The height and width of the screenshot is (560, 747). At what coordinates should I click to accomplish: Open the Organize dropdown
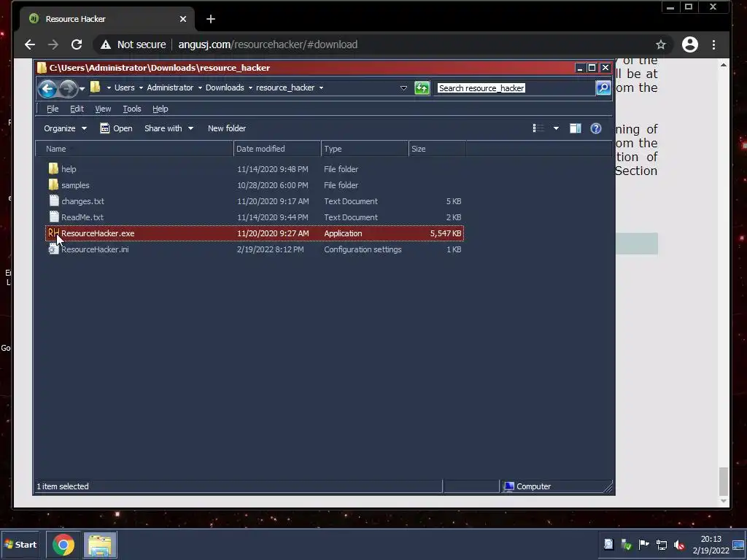pos(65,128)
